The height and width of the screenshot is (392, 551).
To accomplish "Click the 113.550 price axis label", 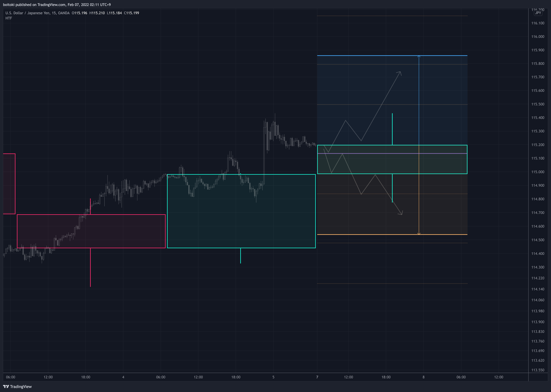I will pos(538,370).
